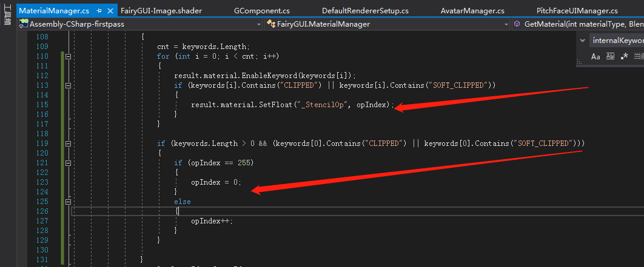This screenshot has height=267, width=644.
Task: Collapse the if block at line 113
Action: coord(68,85)
